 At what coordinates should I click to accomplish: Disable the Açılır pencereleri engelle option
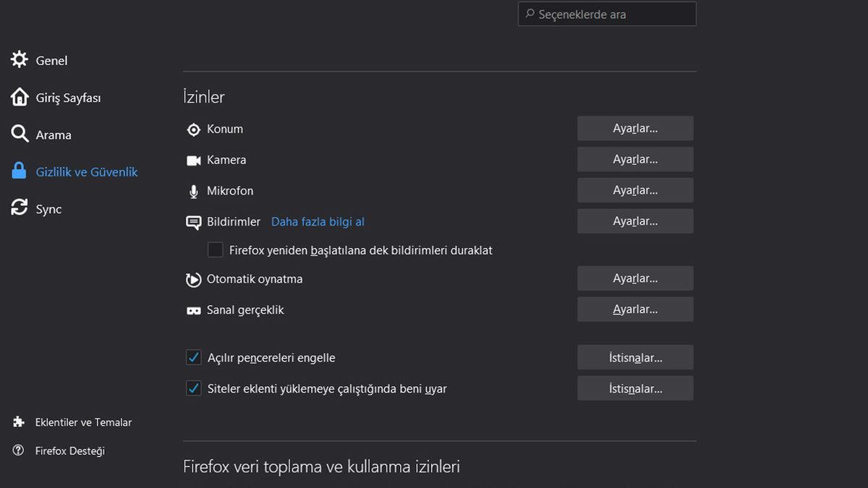click(x=193, y=356)
